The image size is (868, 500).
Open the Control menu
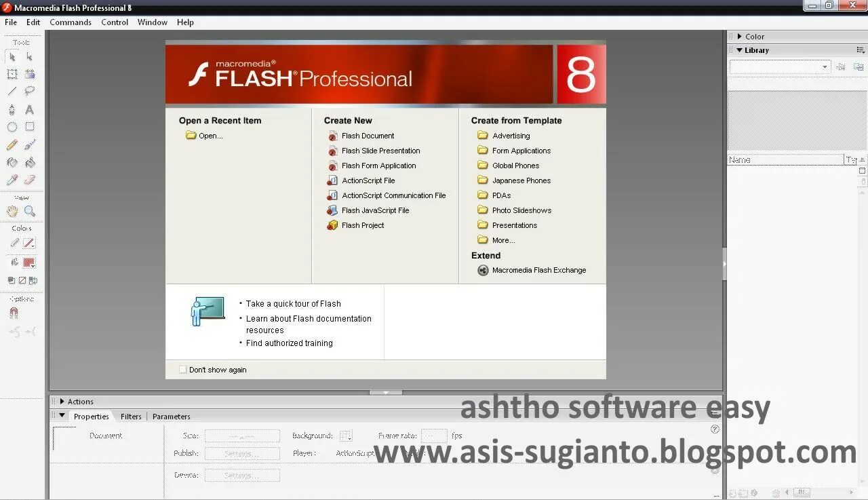click(x=115, y=22)
